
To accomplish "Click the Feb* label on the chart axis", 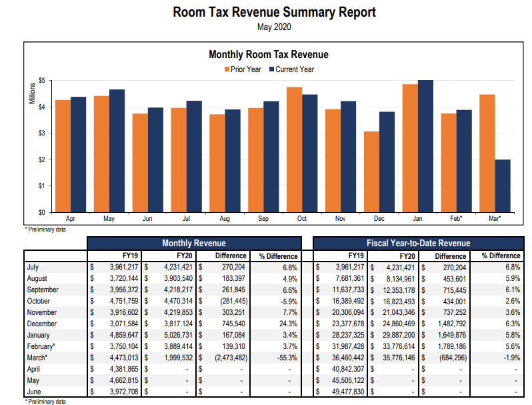I will tap(455, 218).
